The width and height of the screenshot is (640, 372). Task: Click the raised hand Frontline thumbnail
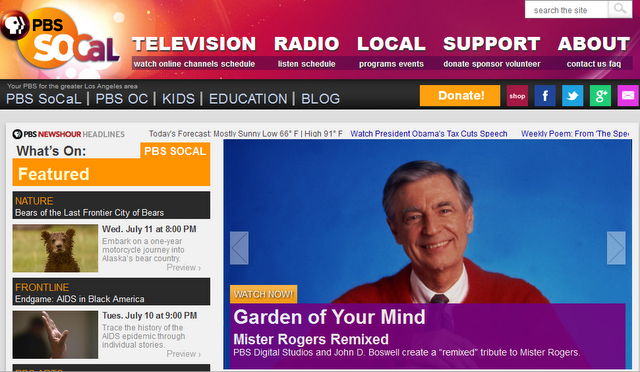pos(55,335)
